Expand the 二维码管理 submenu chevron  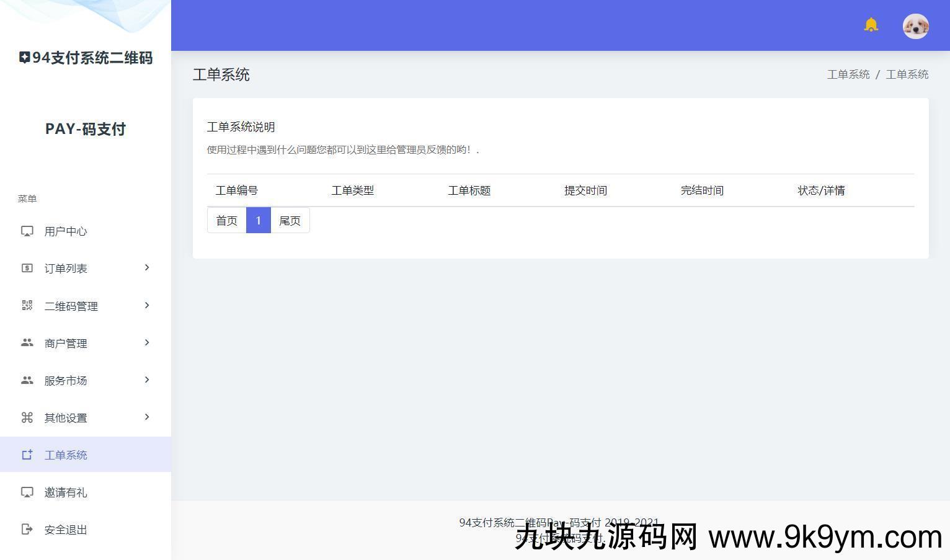click(147, 305)
